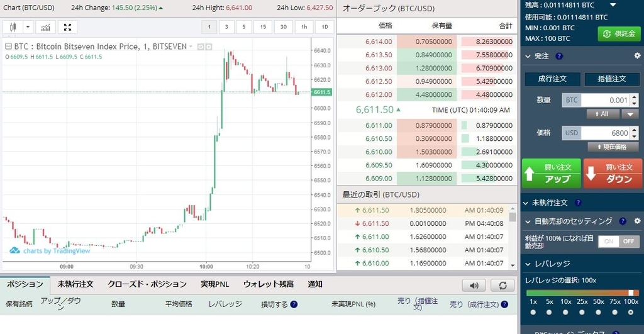Open gear icon beside 自動売却のセッティング
Screen dimensions: 644x334
click(x=637, y=221)
